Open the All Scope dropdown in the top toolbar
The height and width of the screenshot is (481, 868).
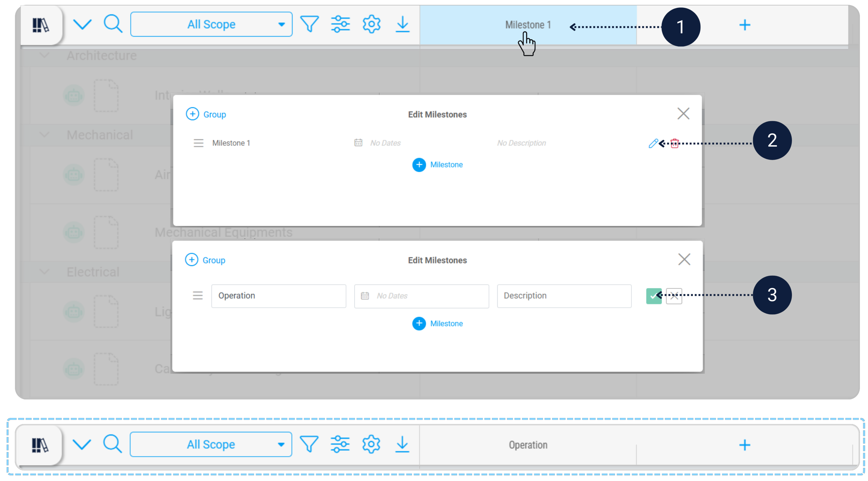(211, 24)
